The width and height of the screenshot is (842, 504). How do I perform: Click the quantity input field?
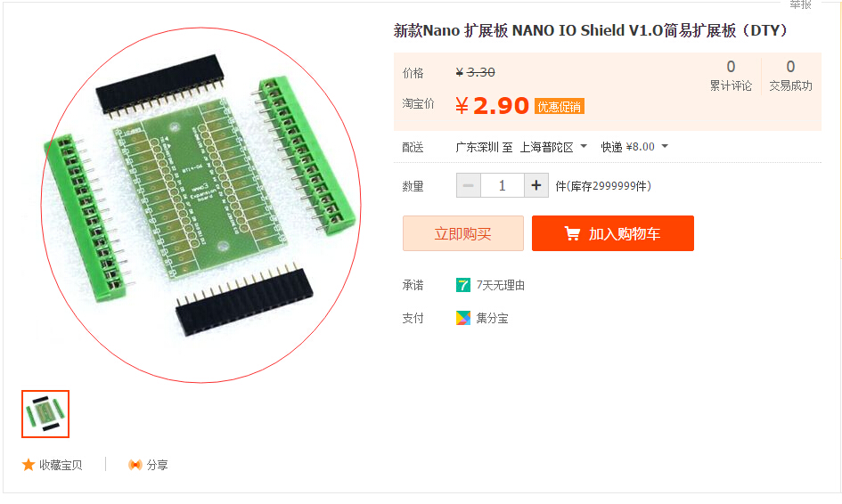[503, 186]
